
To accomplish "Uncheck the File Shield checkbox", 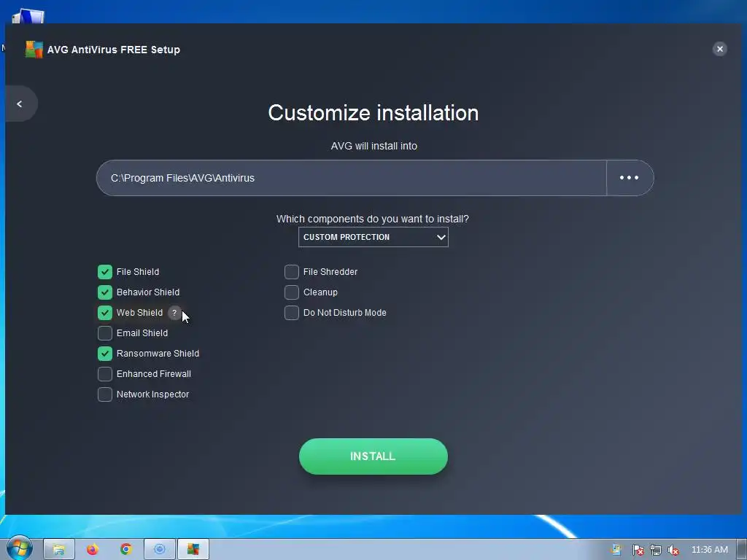I will click(x=105, y=272).
